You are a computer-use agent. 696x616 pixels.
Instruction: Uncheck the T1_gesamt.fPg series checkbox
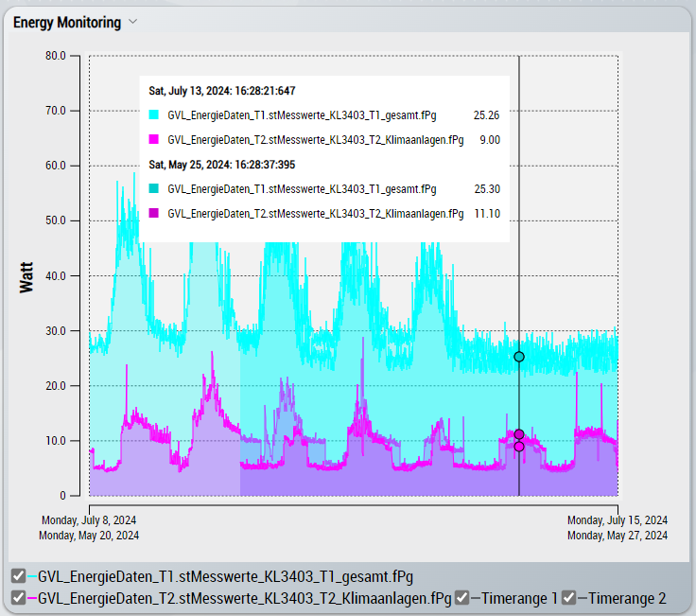click(18, 576)
